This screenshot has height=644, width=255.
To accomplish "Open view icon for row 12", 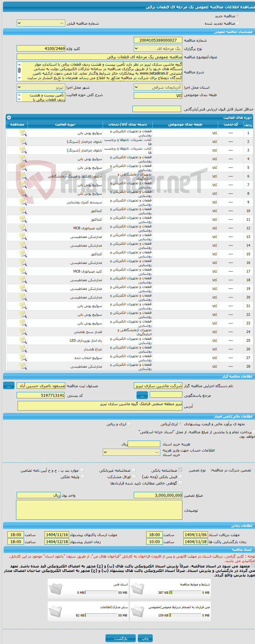I will tap(23, 228).
